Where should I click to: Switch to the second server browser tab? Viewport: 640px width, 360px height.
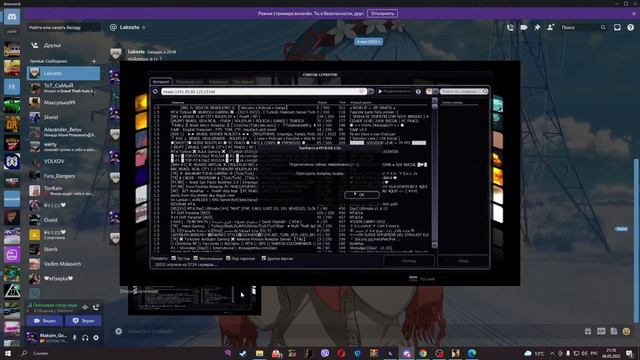pos(190,82)
